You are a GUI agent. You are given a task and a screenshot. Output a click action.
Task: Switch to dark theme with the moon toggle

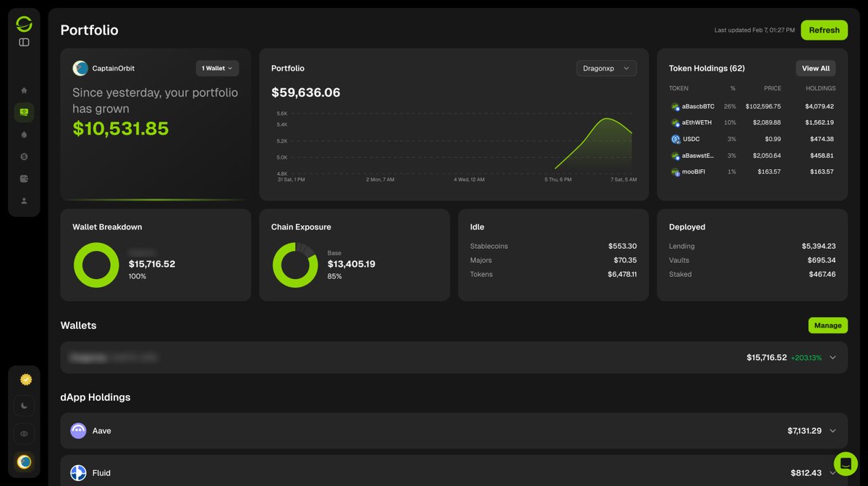tap(24, 406)
